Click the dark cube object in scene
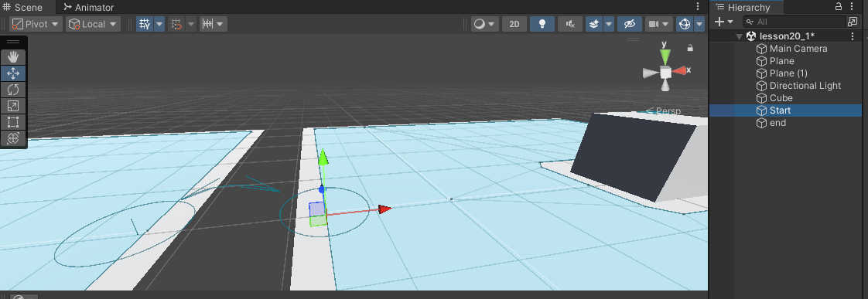868x299 pixels. point(633,157)
